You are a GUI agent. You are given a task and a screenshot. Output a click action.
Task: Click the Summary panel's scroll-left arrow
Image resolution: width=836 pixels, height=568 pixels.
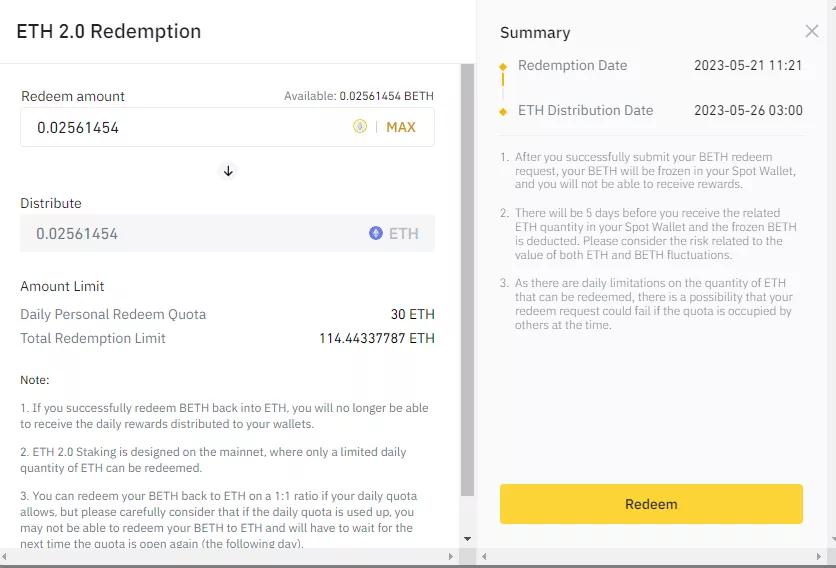point(484,556)
